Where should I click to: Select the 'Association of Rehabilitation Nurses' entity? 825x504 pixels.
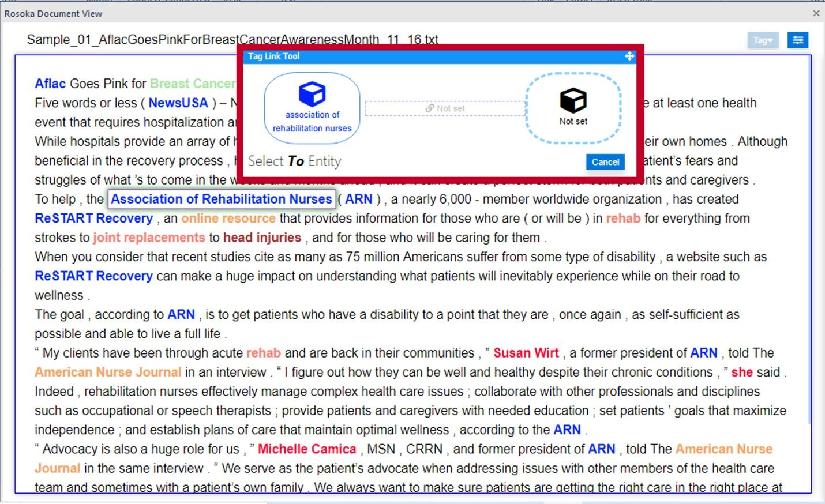(221, 199)
